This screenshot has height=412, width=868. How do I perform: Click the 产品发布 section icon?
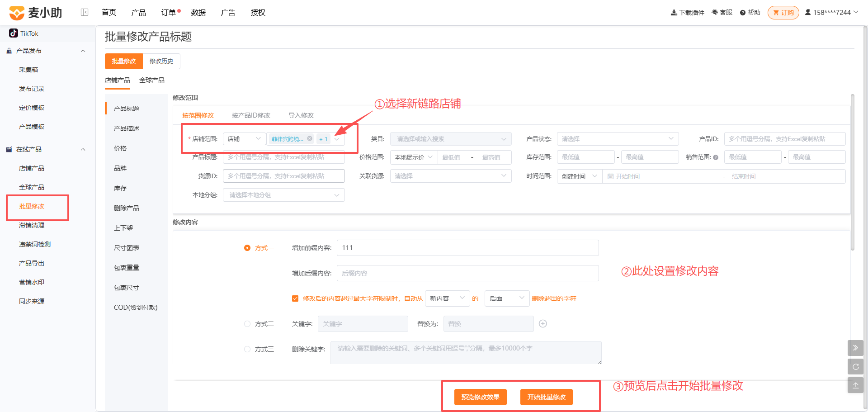(x=9, y=51)
